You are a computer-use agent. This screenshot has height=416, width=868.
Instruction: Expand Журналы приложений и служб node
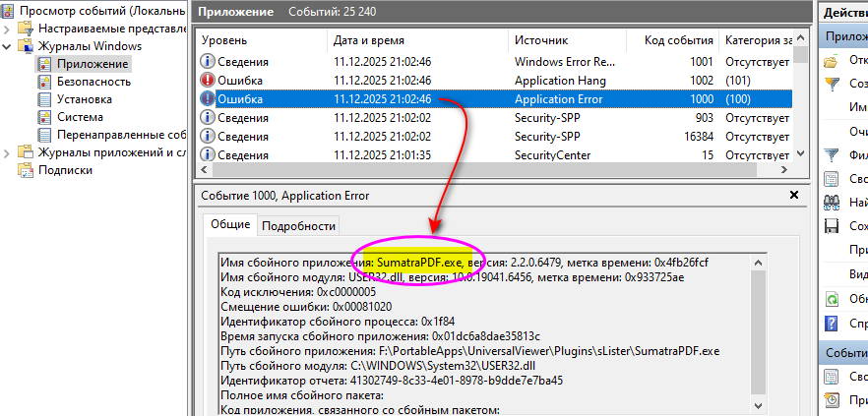(x=9, y=152)
